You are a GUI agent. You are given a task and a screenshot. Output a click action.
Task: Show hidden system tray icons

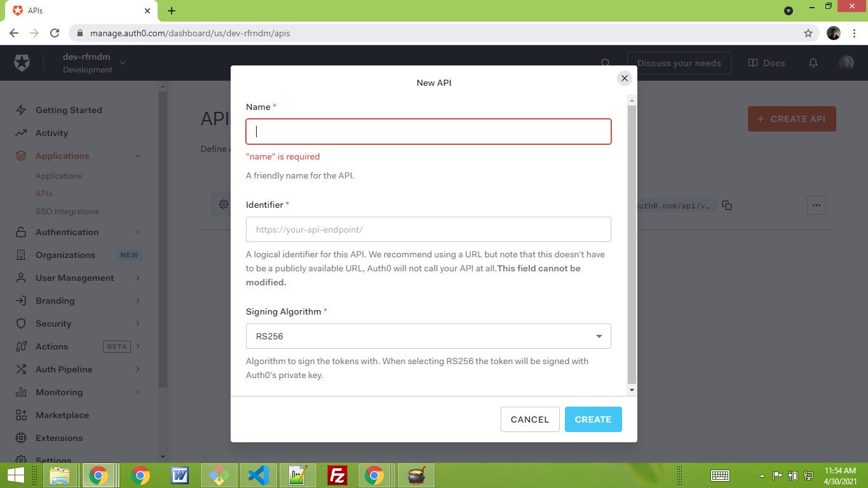pos(762,475)
